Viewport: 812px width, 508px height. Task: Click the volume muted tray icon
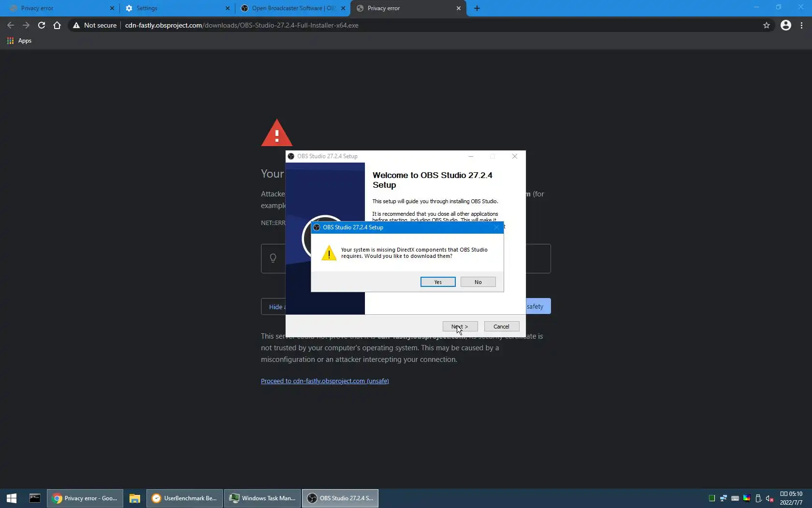pyautogui.click(x=770, y=498)
